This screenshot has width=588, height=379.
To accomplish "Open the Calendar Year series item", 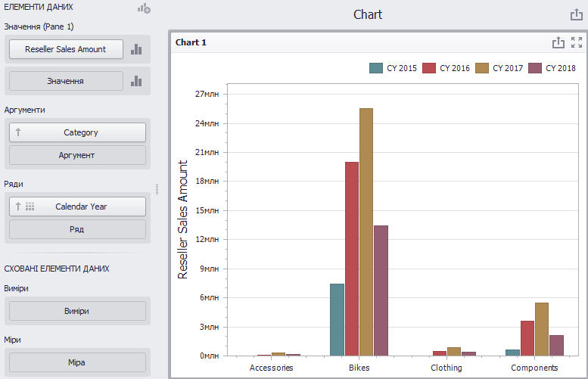I will click(77, 207).
